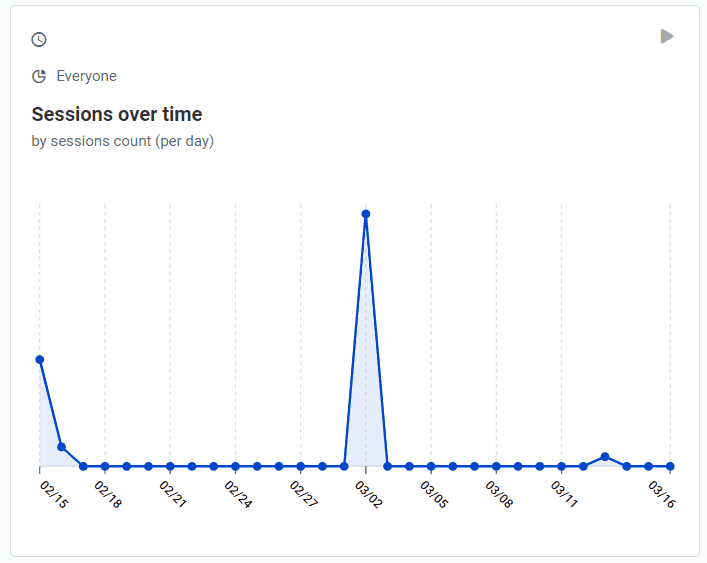Click the 03/05 axis date label

pyautogui.click(x=434, y=494)
